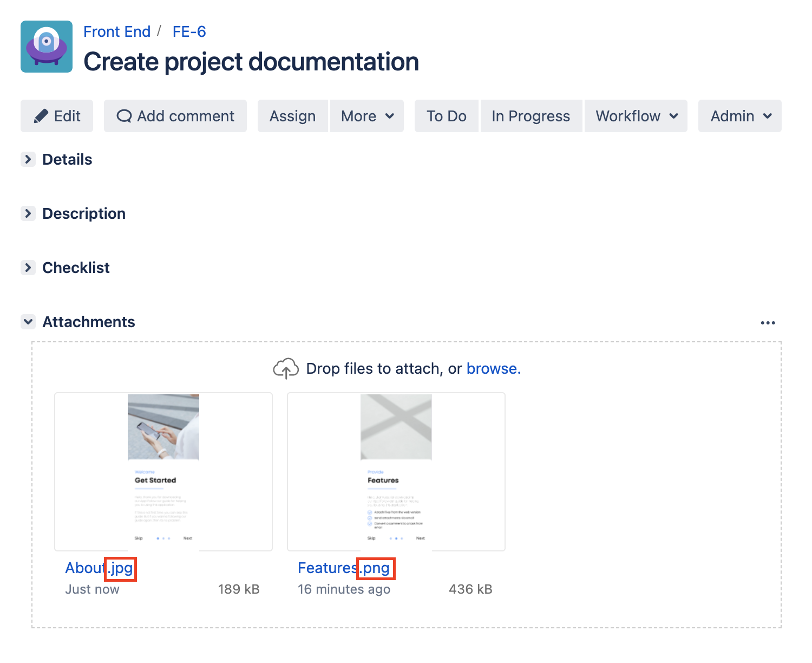This screenshot has width=812, height=663.
Task: Collapse the Attachments section
Action: coord(28,322)
